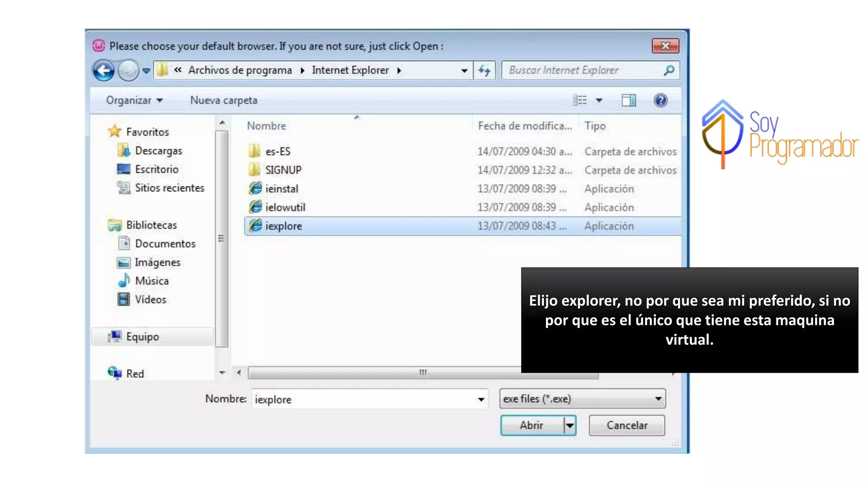Open exe files (*.exe) type dropdown

[582, 399]
